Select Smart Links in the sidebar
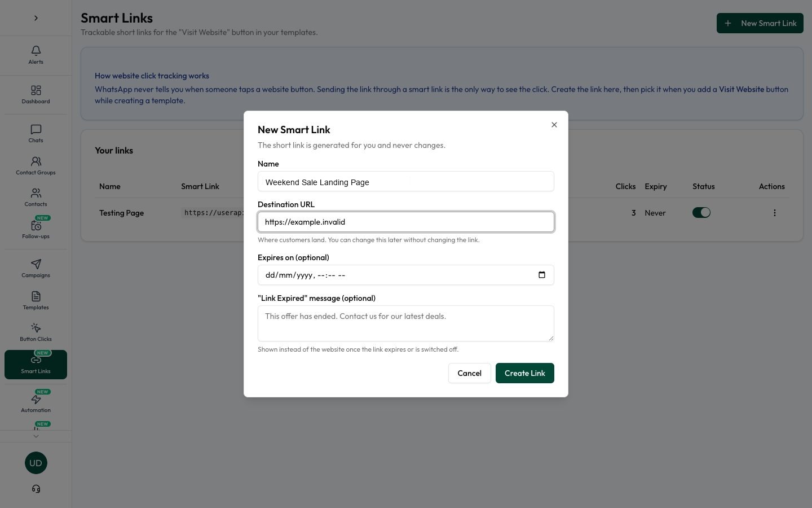 pos(36,365)
